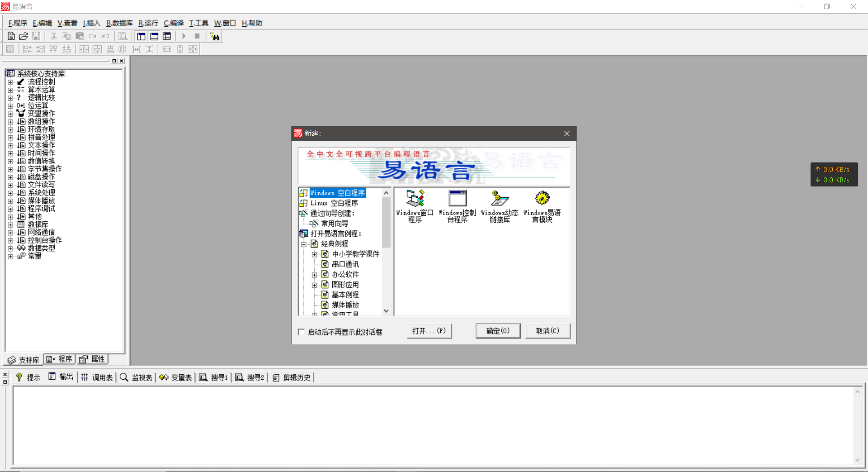This screenshot has width=868, height=472.
Task: Open the B.数据库 menu
Action: (119, 23)
